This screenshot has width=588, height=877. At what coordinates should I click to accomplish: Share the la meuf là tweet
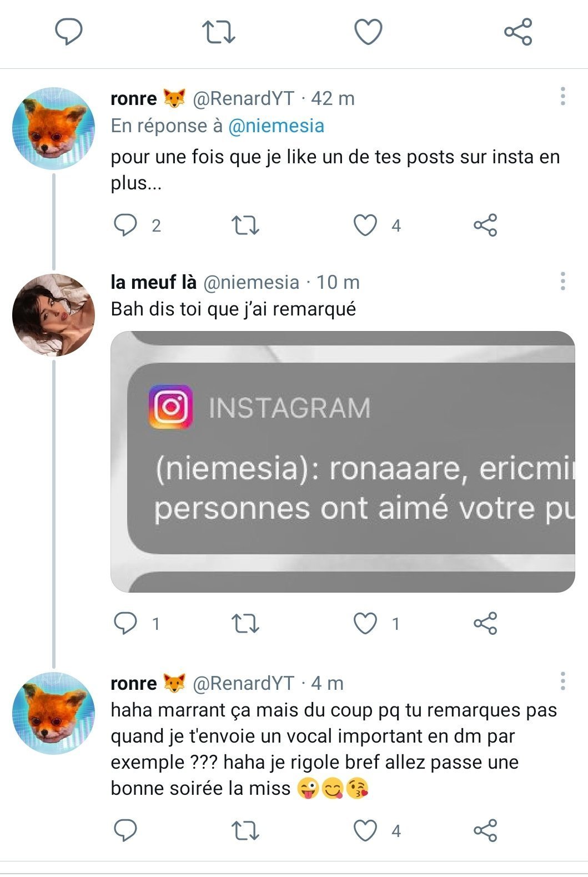pyautogui.click(x=485, y=624)
